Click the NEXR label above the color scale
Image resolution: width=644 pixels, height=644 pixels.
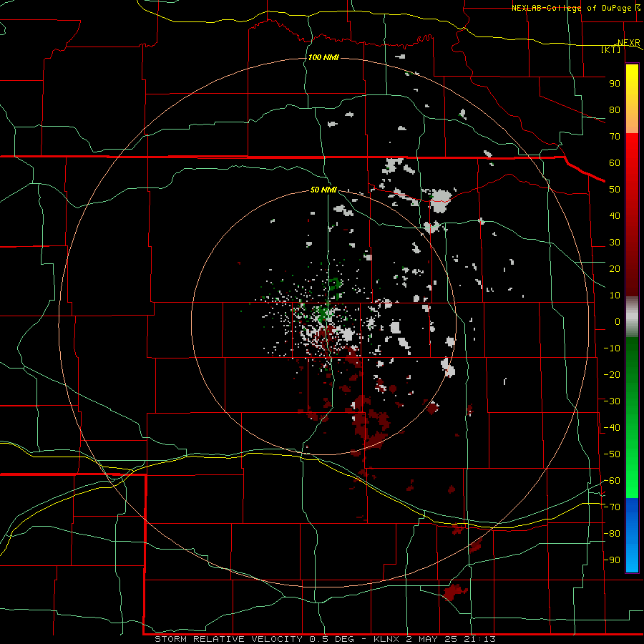[x=628, y=43]
